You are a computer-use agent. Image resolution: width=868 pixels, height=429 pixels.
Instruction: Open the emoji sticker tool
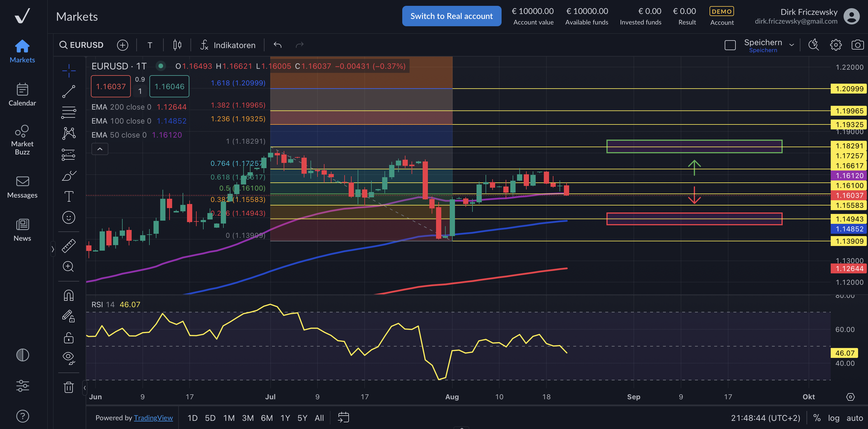[x=69, y=217]
